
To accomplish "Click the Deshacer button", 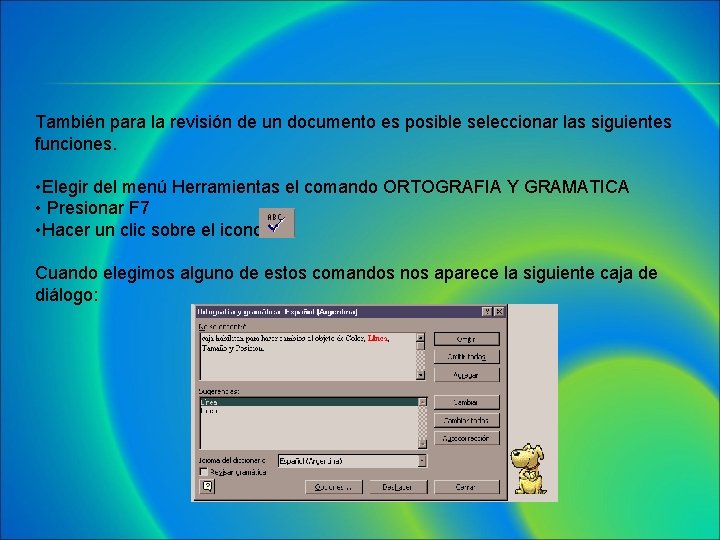I will point(398,487).
